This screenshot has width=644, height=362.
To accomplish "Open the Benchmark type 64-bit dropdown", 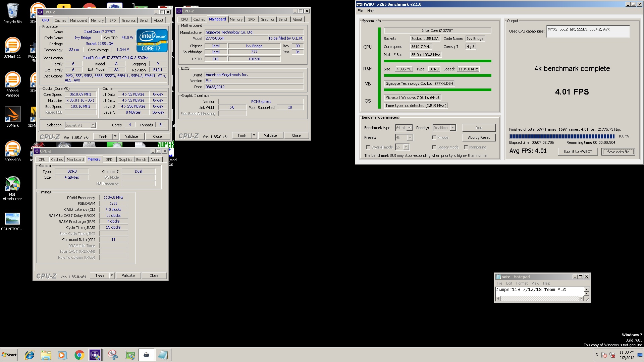I will (x=404, y=128).
